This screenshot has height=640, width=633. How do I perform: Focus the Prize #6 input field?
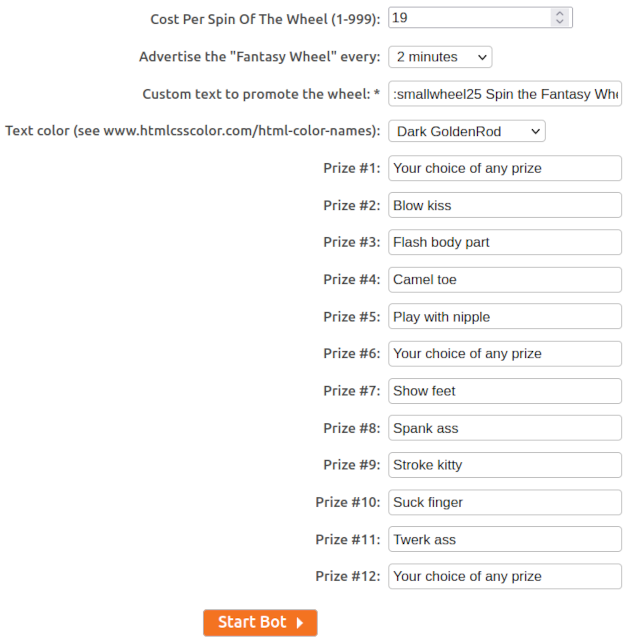coord(505,353)
